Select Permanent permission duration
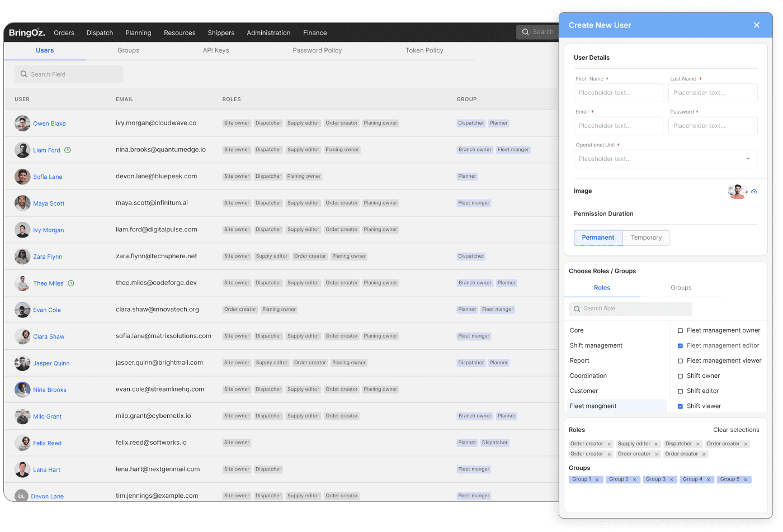 (598, 237)
